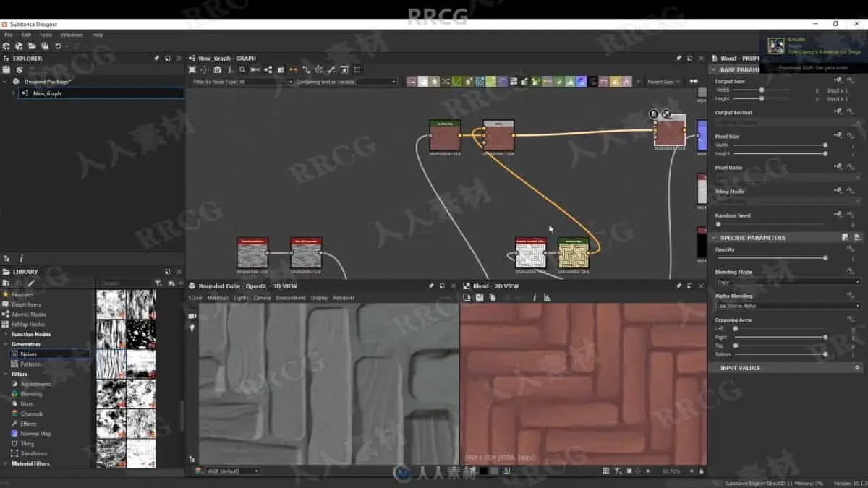Click the histogram icon in 2D view
Image resolution: width=868 pixels, height=488 pixels.
pyautogui.click(x=547, y=297)
